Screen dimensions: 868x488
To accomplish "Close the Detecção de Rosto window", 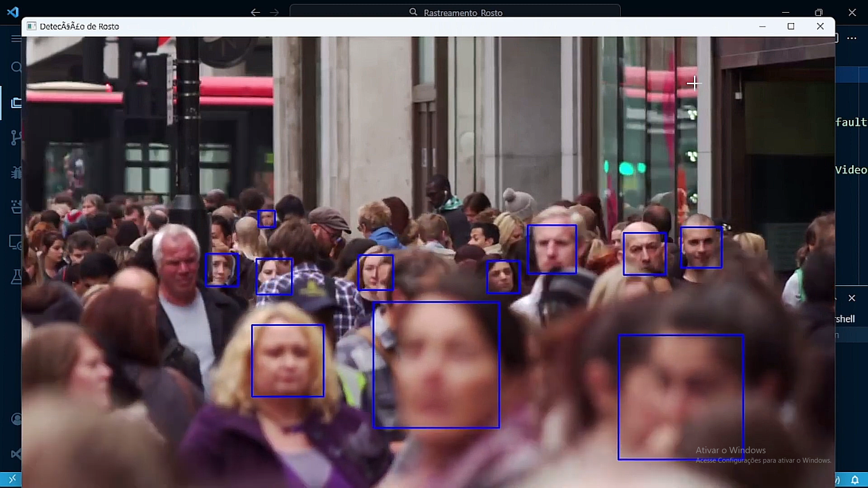I will coord(820,26).
